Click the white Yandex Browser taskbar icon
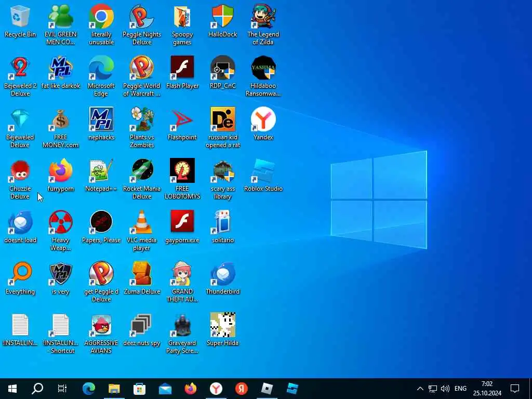The width and height of the screenshot is (532, 399). (216, 389)
